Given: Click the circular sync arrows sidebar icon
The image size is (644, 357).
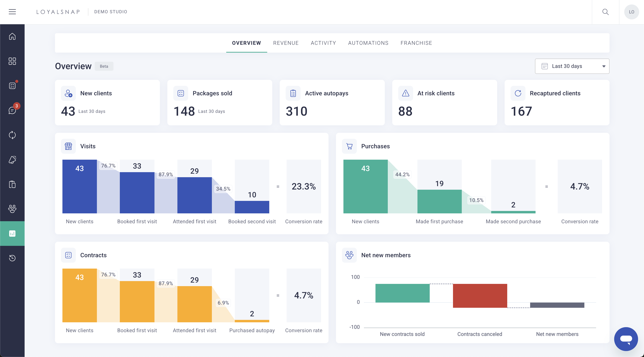Looking at the screenshot, I should (12, 135).
